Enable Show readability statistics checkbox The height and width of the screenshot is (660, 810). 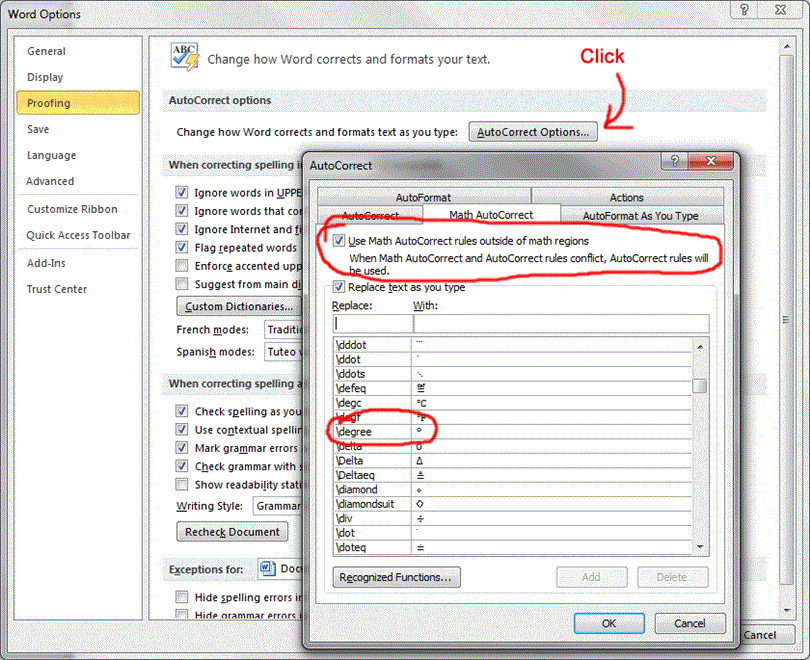tap(181, 484)
